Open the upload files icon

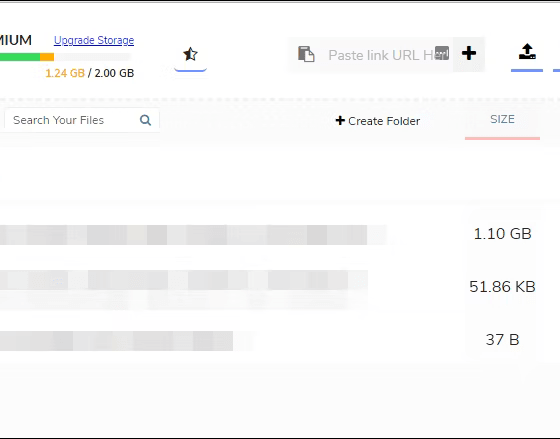point(527,52)
